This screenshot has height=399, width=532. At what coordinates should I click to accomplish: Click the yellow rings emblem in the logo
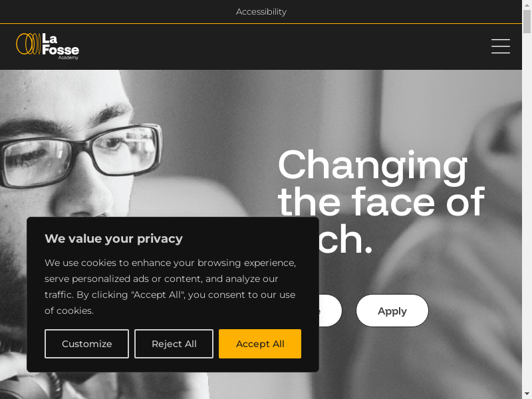(29, 44)
